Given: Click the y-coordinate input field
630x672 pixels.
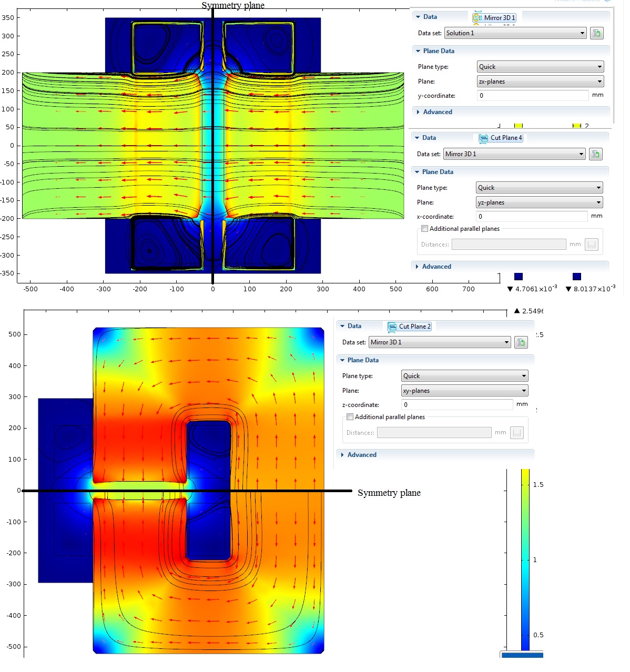Looking at the screenshot, I should [533, 96].
